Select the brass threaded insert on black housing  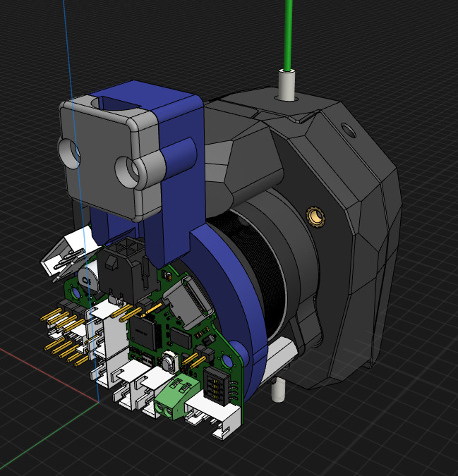click(x=313, y=215)
